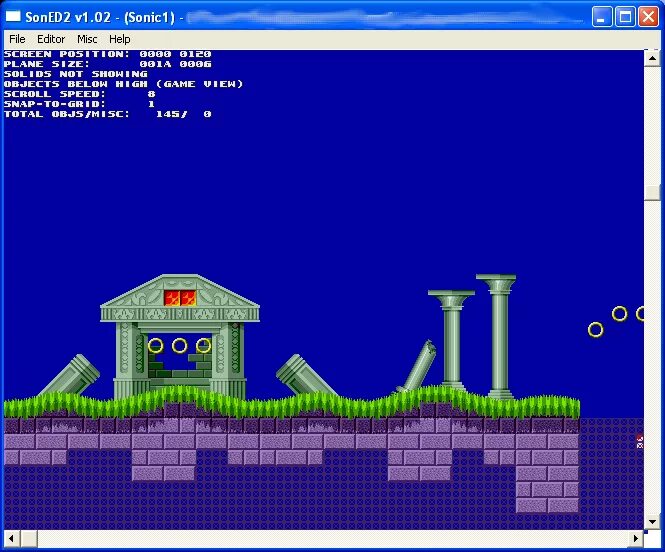
Task: Click the horizontal scrollbar right arrow
Action: click(635, 538)
